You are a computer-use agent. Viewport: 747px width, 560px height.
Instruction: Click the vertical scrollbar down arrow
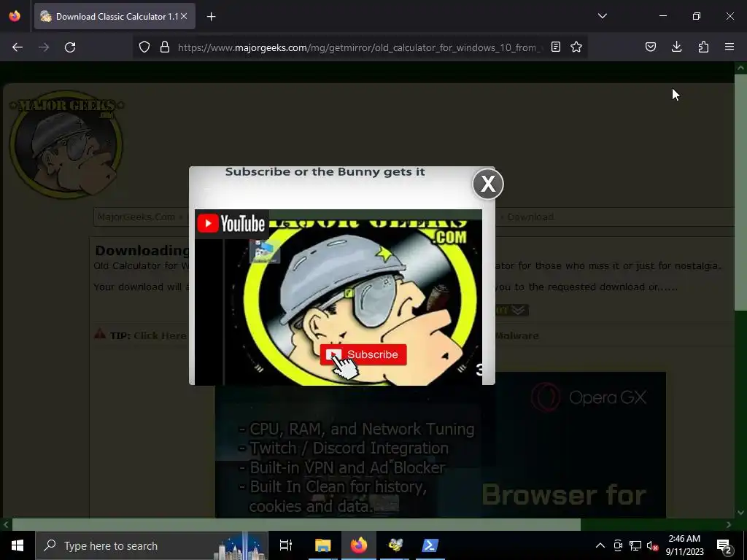pos(741,513)
